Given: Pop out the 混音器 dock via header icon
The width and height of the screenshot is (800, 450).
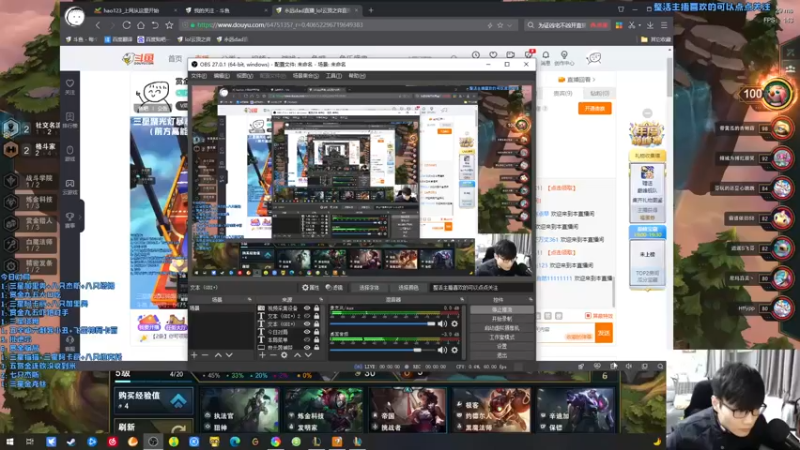Looking at the screenshot, I should [x=462, y=299].
